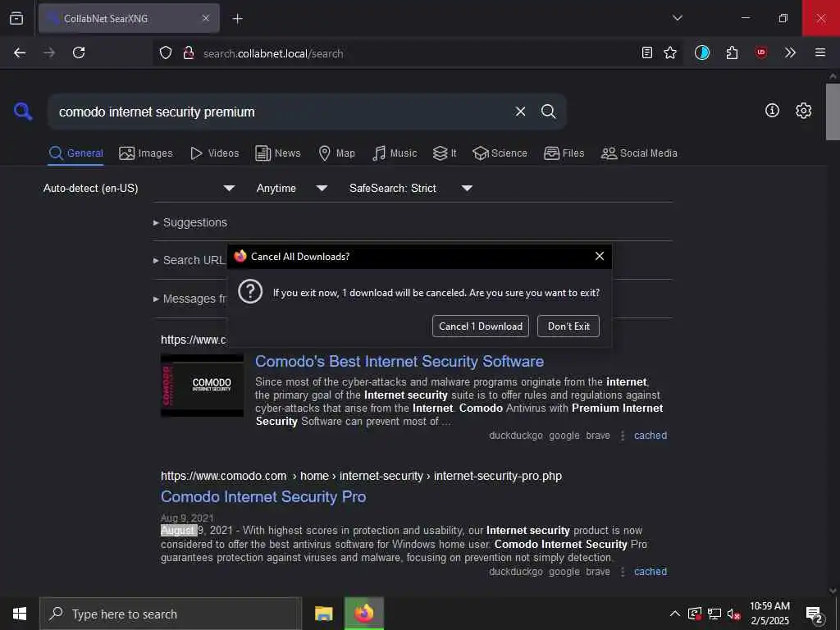Switch to the Music category tab

(x=395, y=153)
